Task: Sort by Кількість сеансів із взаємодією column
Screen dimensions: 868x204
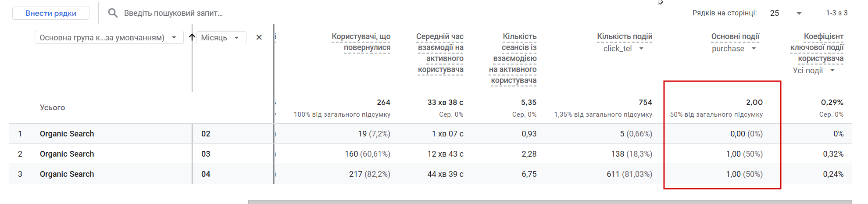Action: (x=513, y=58)
